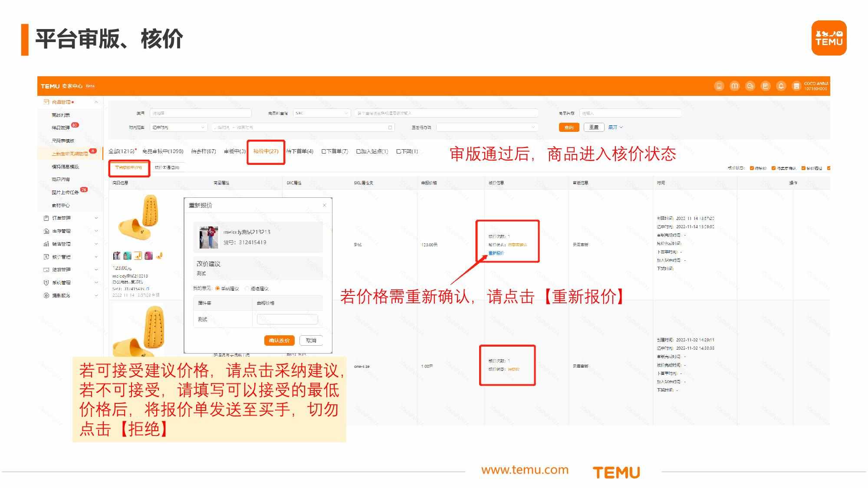Viewport: 868px width, 488px height.
Task: Select the 核价中(19) sub-tab
Action: pos(128,167)
